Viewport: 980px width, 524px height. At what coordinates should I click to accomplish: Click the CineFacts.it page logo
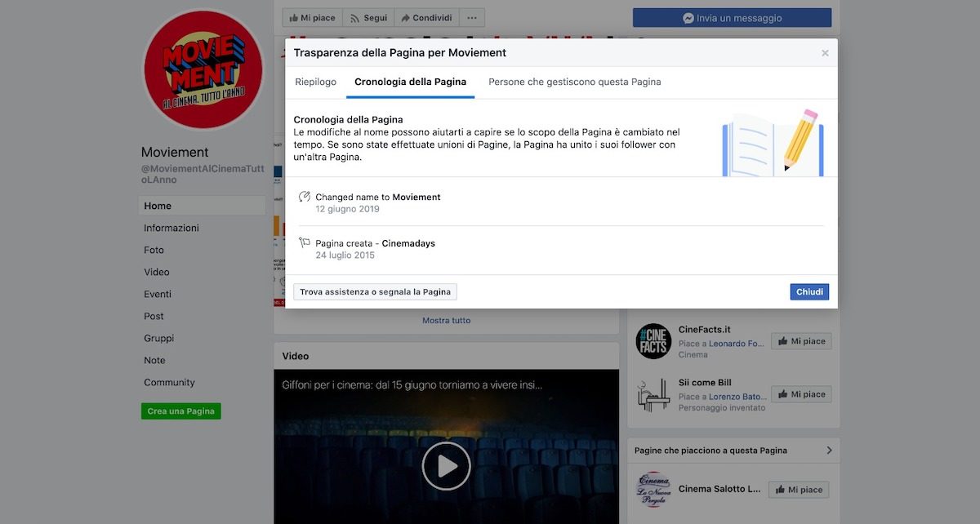click(x=653, y=341)
